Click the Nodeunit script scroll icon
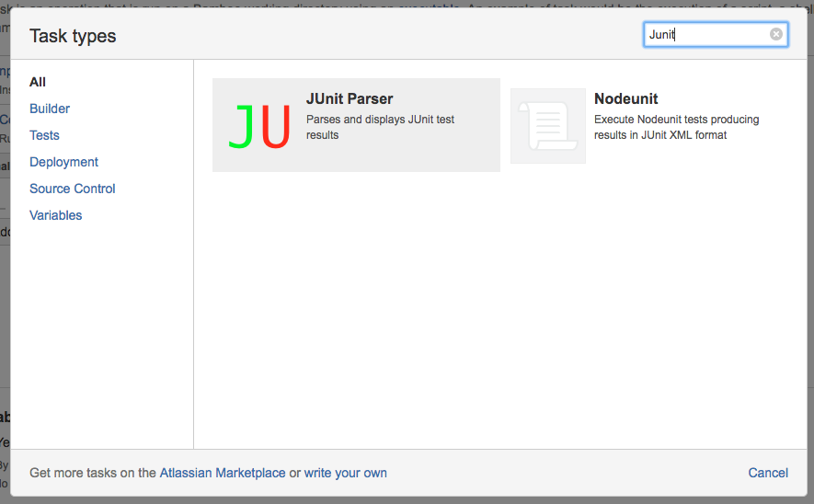Image resolution: width=814 pixels, height=504 pixels. pos(548,126)
